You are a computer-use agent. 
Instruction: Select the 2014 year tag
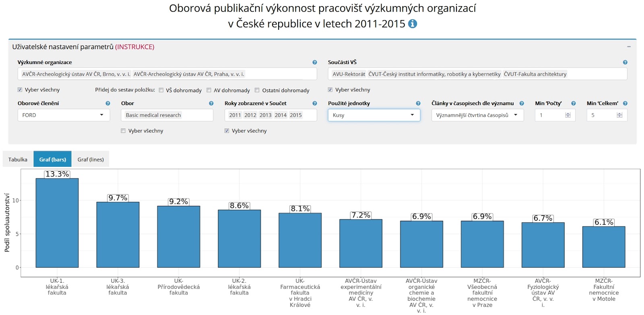[281, 115]
